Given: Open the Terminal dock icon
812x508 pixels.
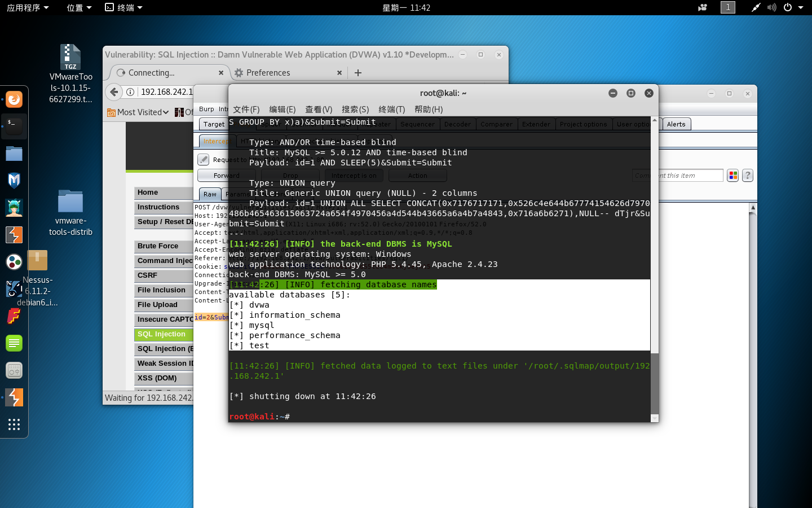Looking at the screenshot, I should click(14, 126).
